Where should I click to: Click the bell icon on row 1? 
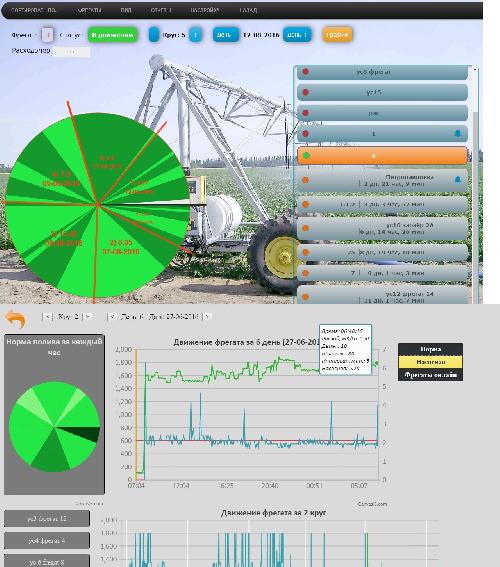458,134
